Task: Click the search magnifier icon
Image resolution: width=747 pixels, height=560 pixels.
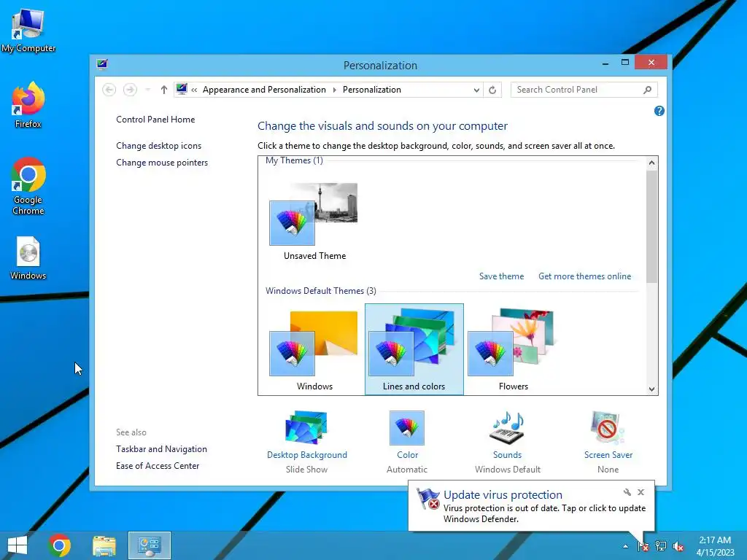Action: pyautogui.click(x=648, y=90)
